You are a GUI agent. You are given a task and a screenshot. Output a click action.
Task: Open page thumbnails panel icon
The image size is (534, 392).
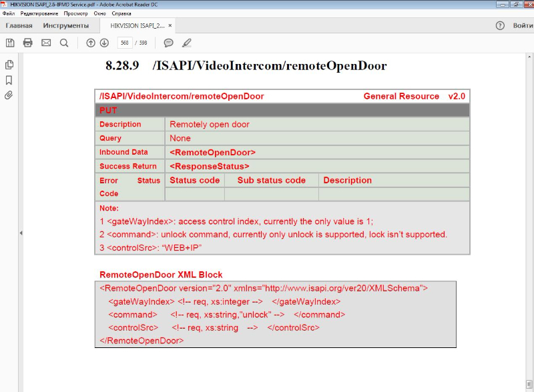pos(9,65)
